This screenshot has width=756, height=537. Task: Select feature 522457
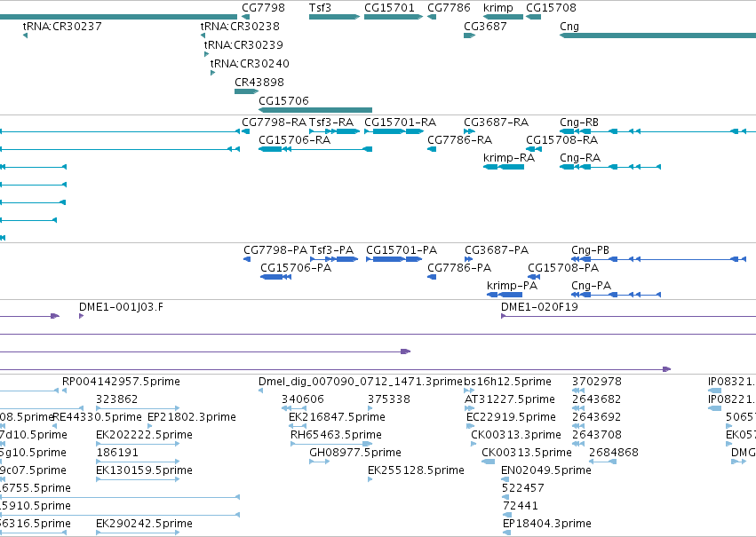pos(522,488)
